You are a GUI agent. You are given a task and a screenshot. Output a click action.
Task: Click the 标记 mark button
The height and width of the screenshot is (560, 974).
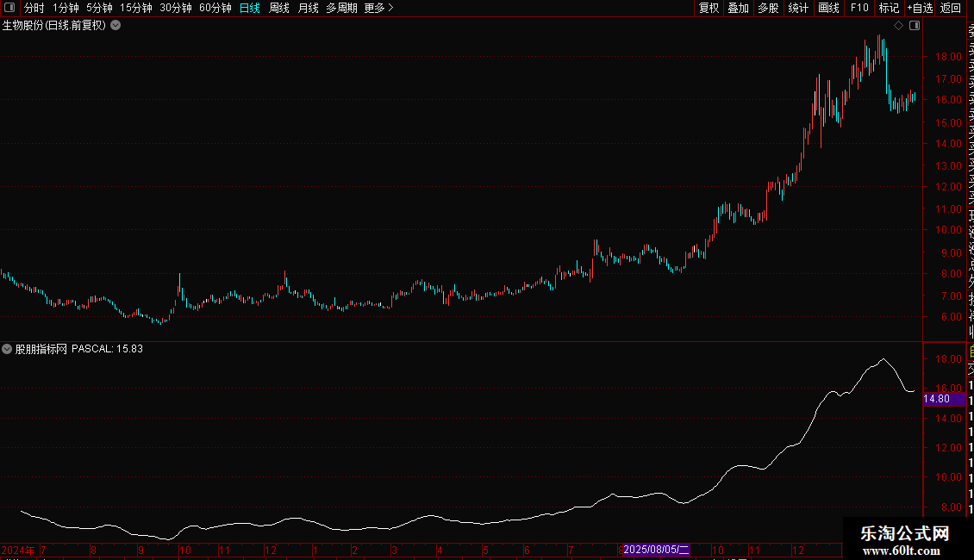point(889,8)
